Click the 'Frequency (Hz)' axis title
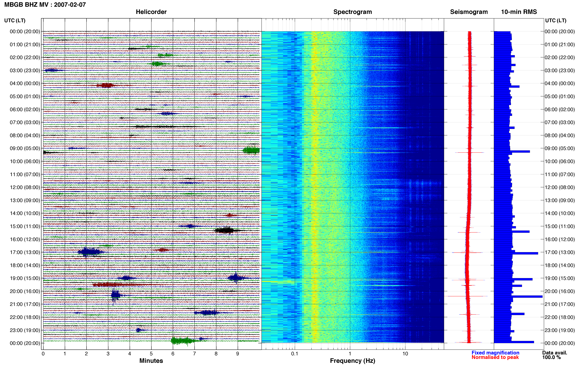This screenshot has height=368, width=588. pyautogui.click(x=352, y=361)
